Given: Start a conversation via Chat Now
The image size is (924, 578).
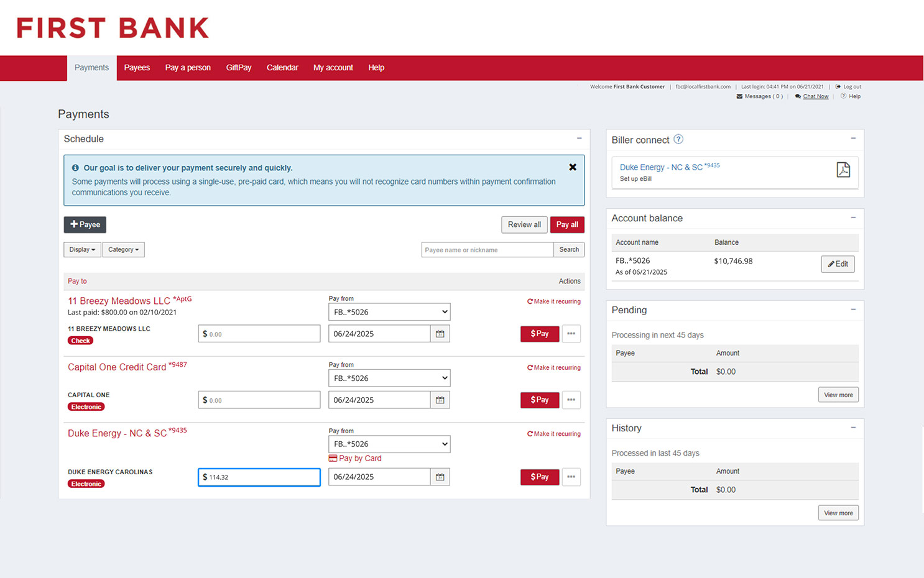Looking at the screenshot, I should [x=815, y=96].
